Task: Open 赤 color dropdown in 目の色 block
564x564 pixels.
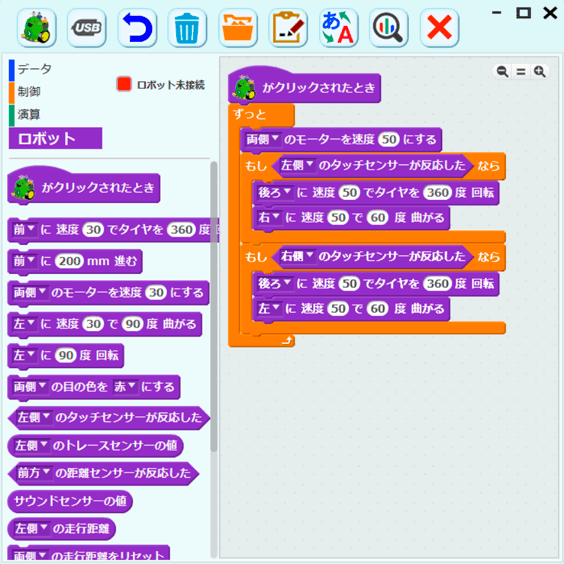Action: 125,387
